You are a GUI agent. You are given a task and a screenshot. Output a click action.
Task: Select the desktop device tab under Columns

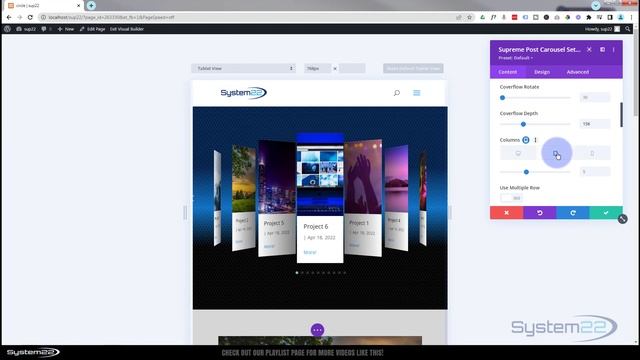(518, 153)
